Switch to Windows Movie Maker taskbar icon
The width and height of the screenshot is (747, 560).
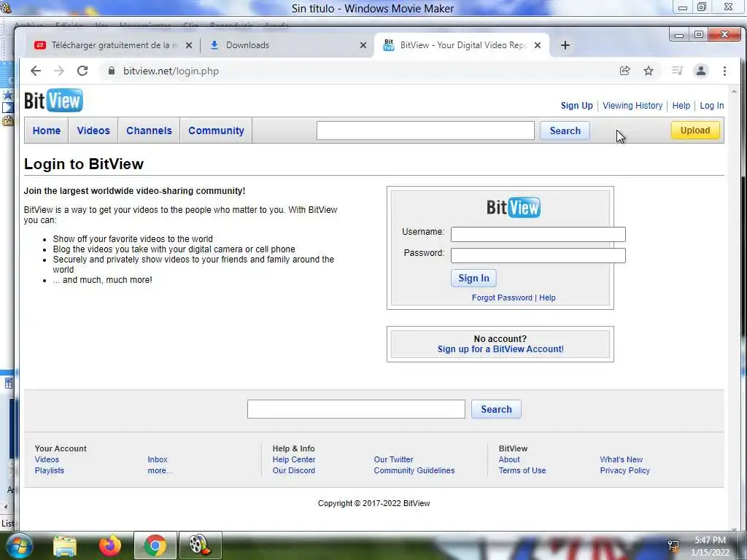click(200, 545)
